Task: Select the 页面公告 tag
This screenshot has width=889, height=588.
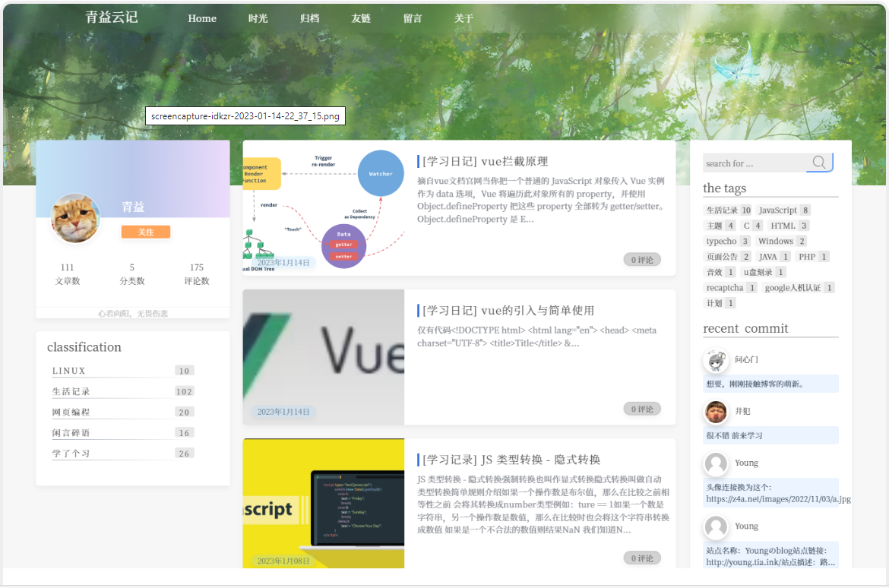Action: click(x=728, y=257)
